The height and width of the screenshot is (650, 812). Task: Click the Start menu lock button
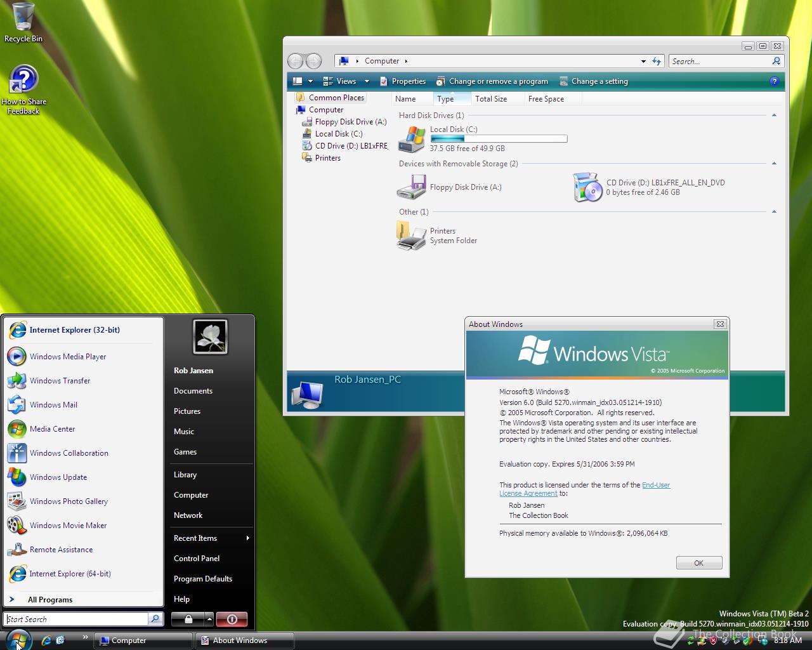(x=188, y=619)
